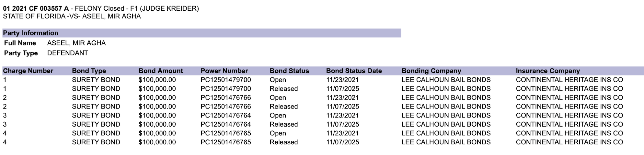
Task: Select the DEFENDANT party type value
Action: (68, 53)
